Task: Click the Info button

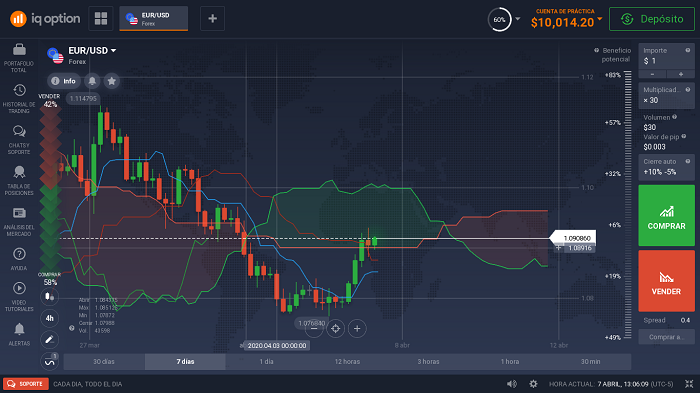Action: [64, 81]
